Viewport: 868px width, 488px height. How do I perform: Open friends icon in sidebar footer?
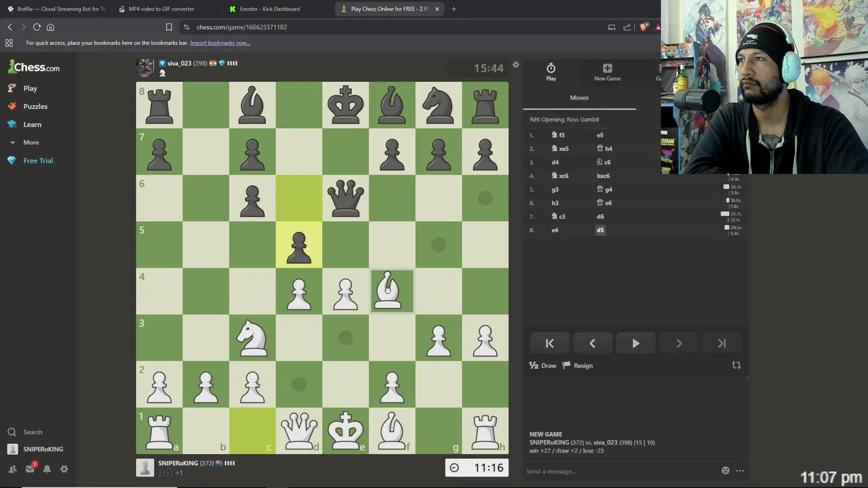(x=12, y=469)
